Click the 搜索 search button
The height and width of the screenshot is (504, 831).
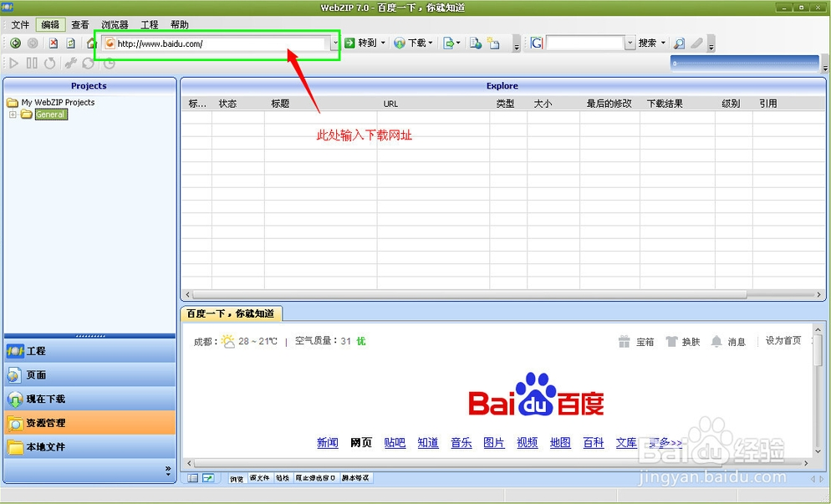click(648, 43)
